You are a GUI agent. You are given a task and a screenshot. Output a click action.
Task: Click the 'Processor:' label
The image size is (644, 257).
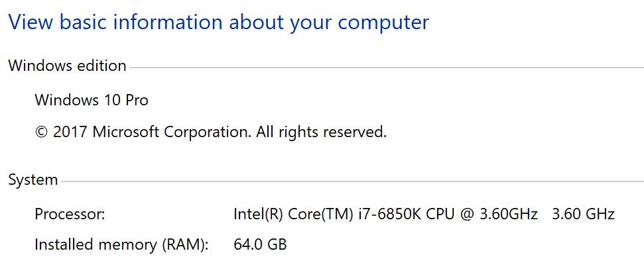click(70, 214)
